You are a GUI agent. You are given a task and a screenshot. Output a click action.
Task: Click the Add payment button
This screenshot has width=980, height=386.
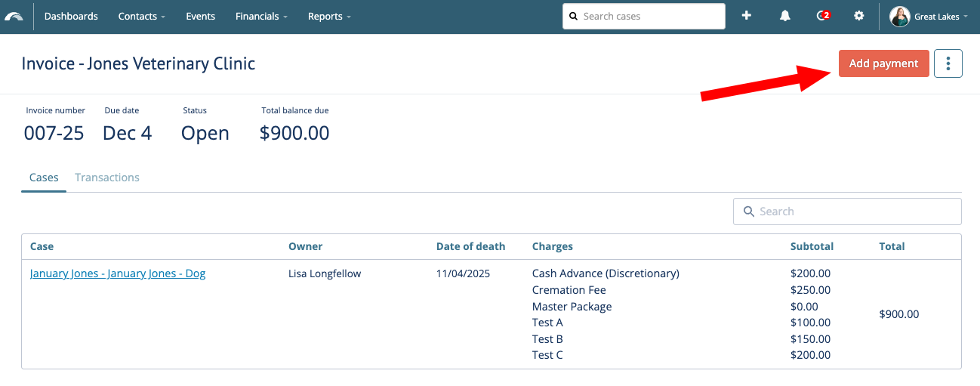click(x=883, y=63)
